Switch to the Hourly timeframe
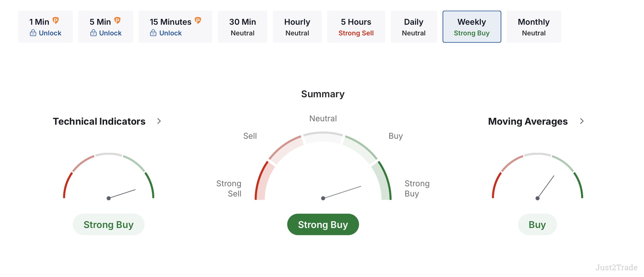 pyautogui.click(x=297, y=27)
